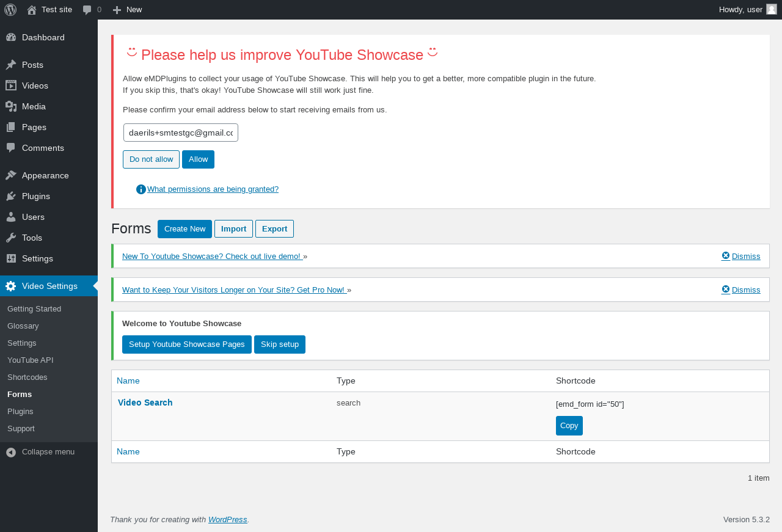Click the Test site name in admin bar

[57, 10]
